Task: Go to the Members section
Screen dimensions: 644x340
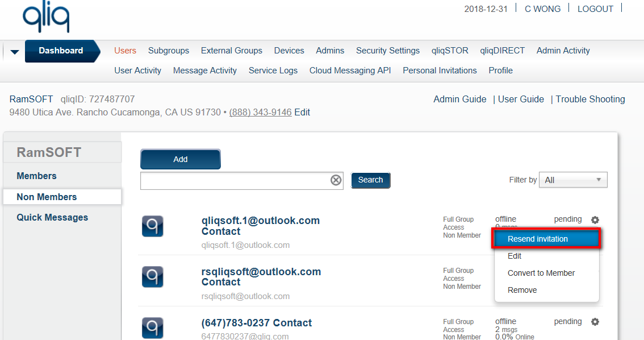Action: point(36,176)
